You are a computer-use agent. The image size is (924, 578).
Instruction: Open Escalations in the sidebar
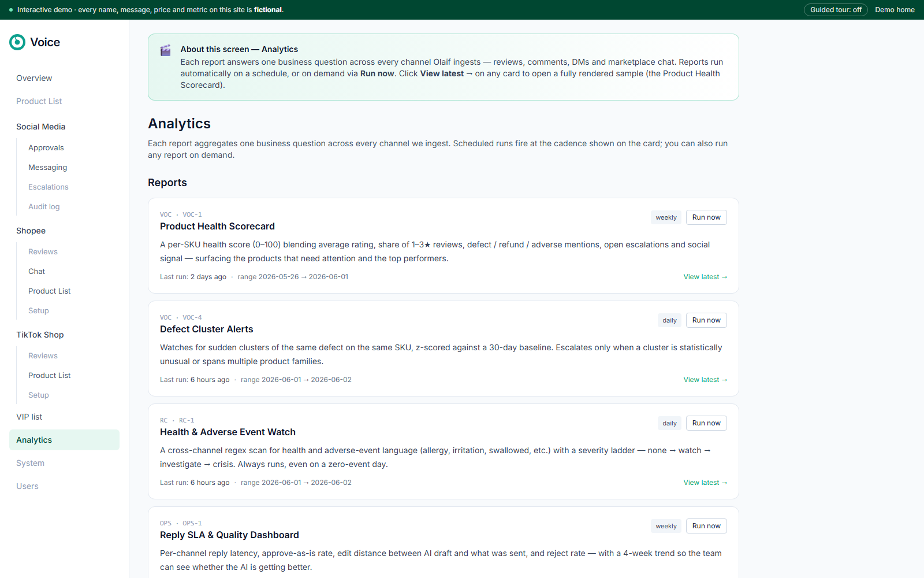[x=48, y=187]
